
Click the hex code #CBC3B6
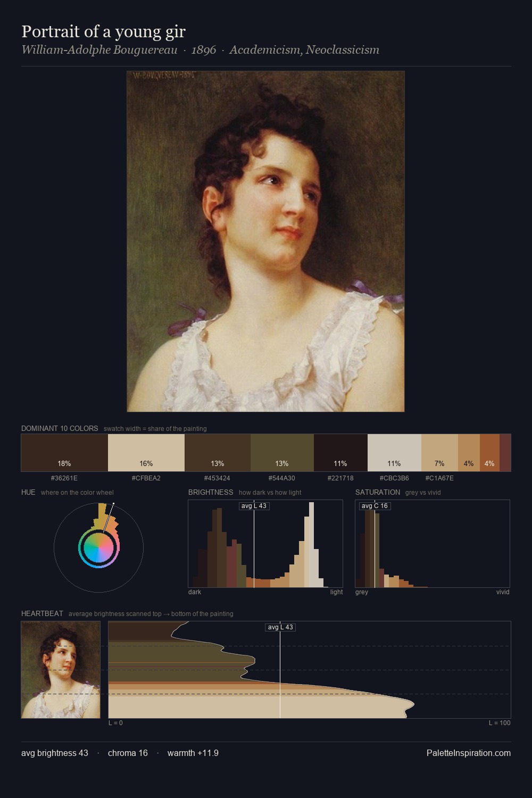point(394,478)
